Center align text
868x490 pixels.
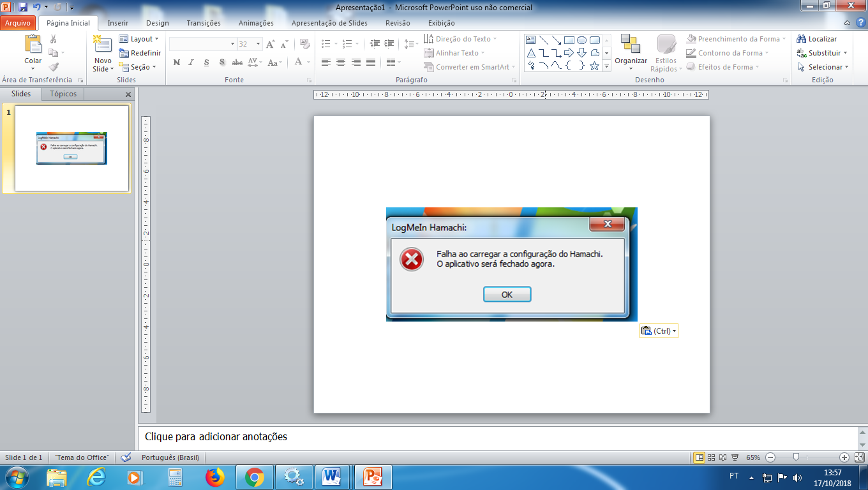pyautogui.click(x=341, y=63)
